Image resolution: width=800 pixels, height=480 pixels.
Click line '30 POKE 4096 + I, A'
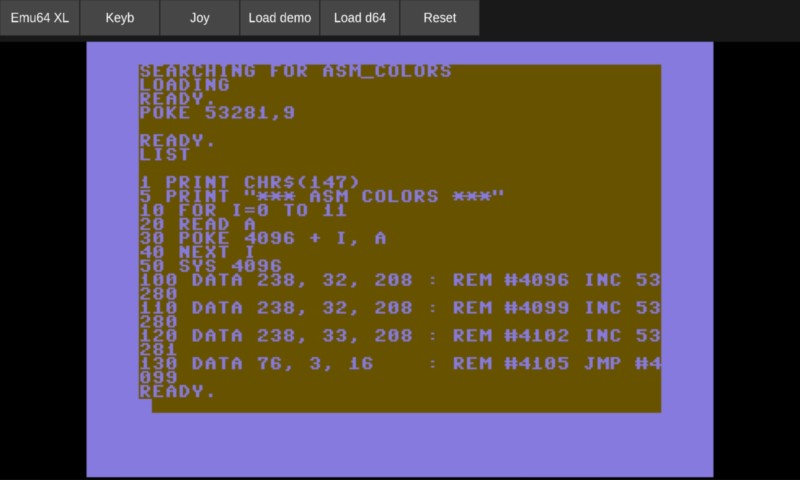[x=263, y=238]
